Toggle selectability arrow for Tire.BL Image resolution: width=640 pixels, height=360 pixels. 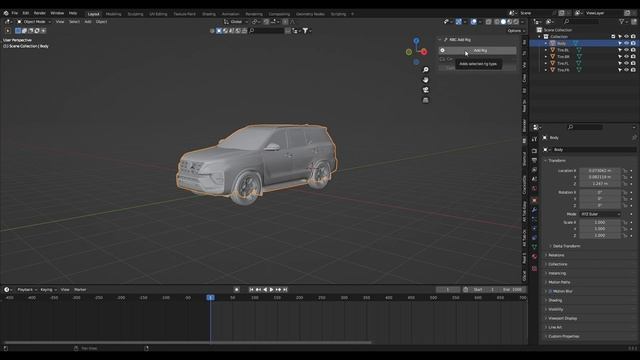[620, 50]
